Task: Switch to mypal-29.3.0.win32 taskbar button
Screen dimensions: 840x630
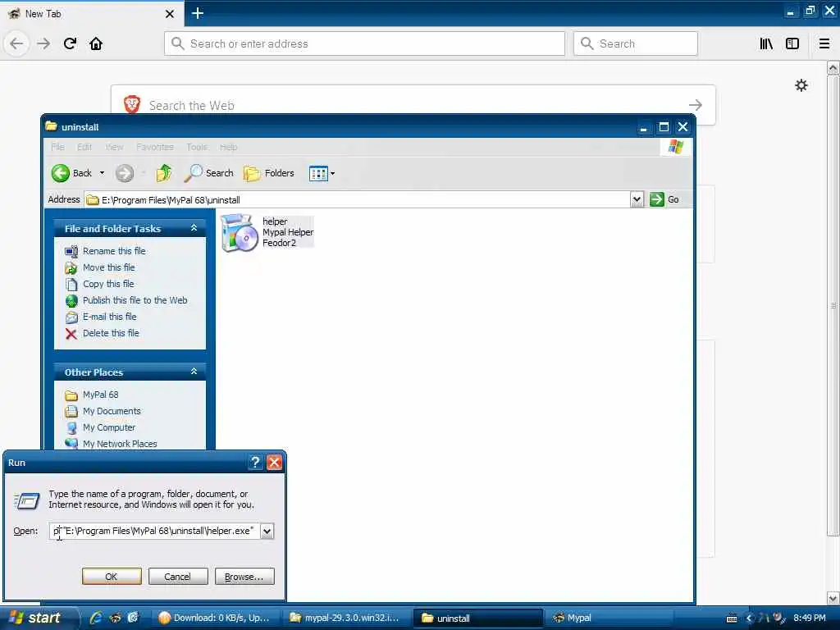Action: coord(347,618)
